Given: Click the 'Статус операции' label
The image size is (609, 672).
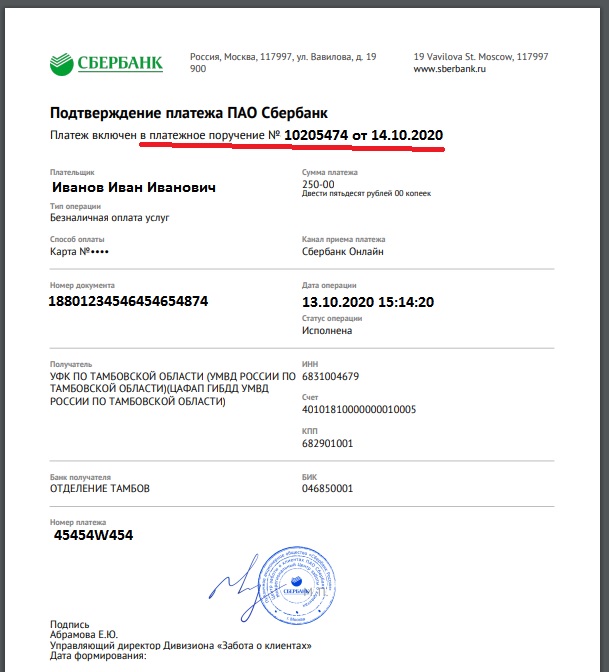Looking at the screenshot, I should (332, 318).
